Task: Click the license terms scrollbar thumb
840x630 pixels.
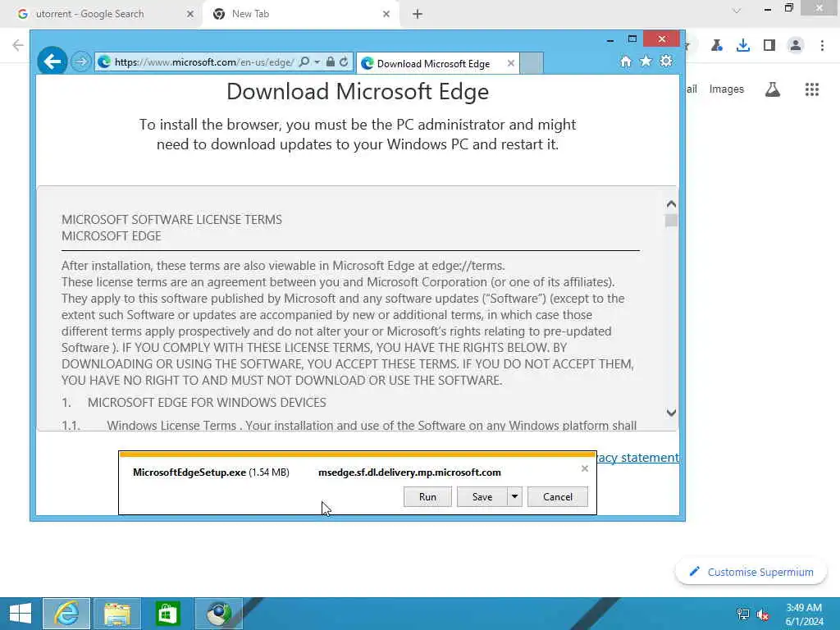Action: pyautogui.click(x=671, y=220)
